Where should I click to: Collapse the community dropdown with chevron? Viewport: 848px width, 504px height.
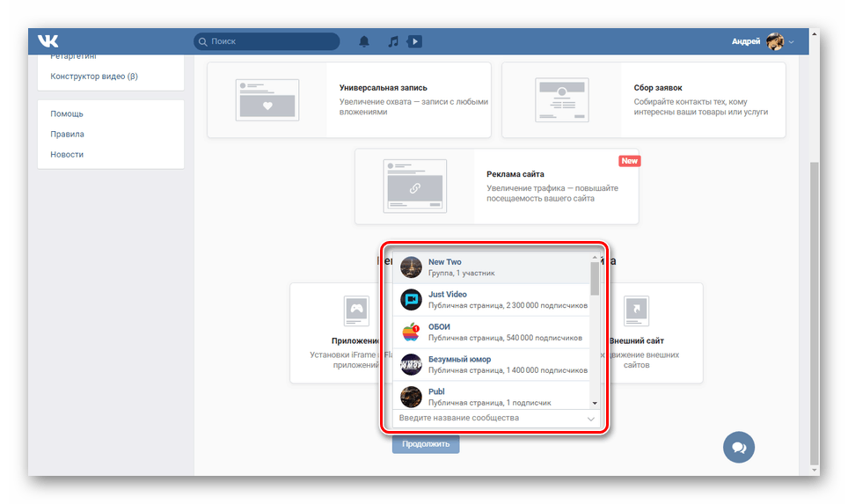coord(591,419)
